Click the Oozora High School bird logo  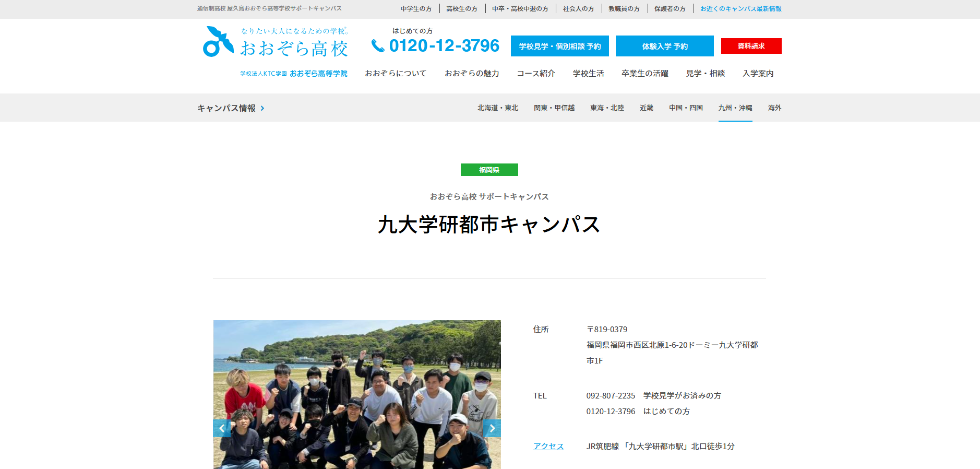tap(218, 42)
